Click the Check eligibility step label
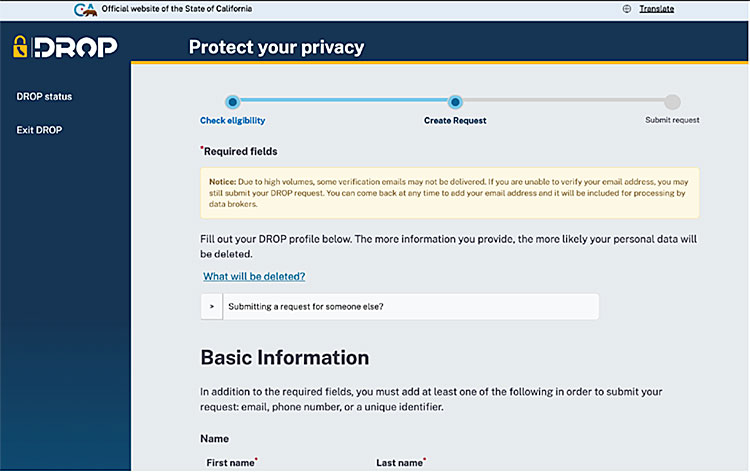This screenshot has height=472, width=750. coord(232,120)
